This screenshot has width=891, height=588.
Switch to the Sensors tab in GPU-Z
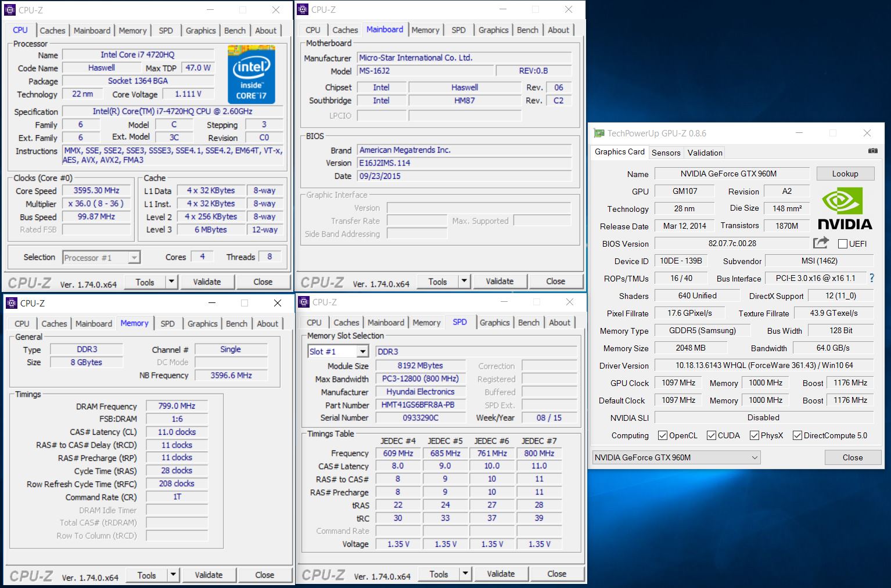click(x=666, y=153)
